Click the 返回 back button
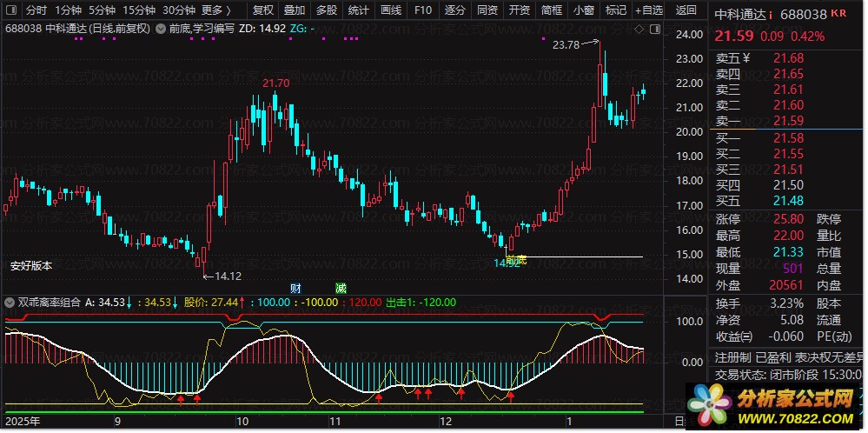 (x=686, y=10)
